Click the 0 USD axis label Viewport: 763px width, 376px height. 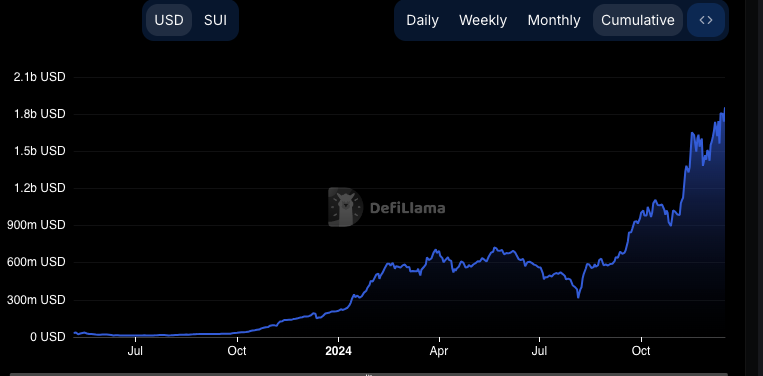coord(48,337)
